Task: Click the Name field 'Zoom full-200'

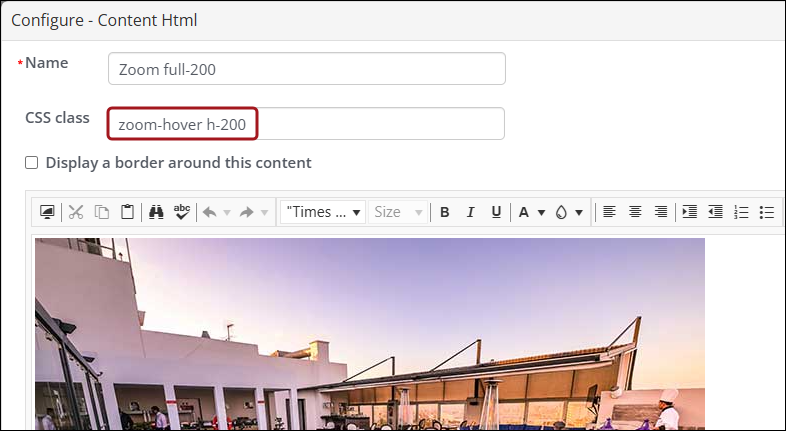Action: 306,69
